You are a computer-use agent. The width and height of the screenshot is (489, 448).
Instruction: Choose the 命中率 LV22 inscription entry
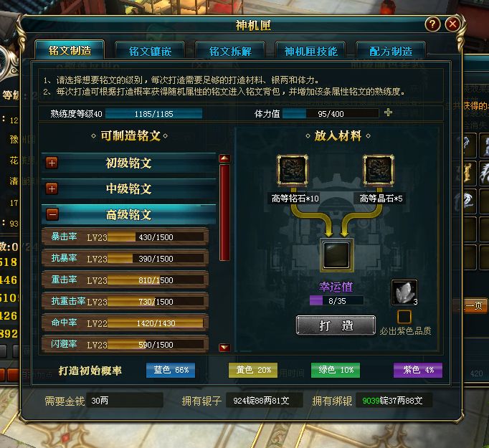[125, 323]
